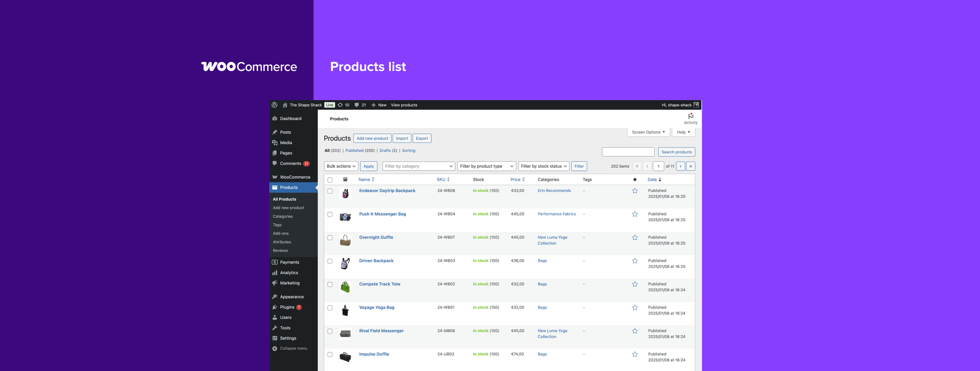The height and width of the screenshot is (371, 980).
Task: Click the product search input field
Action: pos(628,152)
